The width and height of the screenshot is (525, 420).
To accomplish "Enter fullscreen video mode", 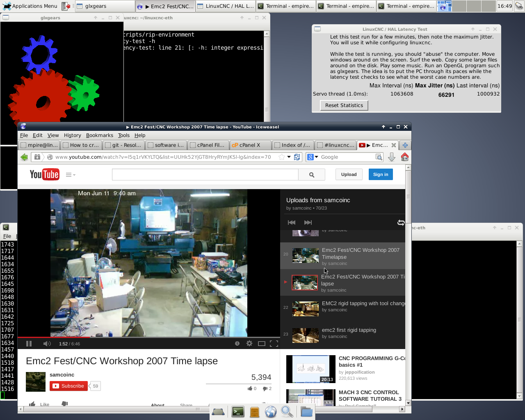I will (x=274, y=344).
